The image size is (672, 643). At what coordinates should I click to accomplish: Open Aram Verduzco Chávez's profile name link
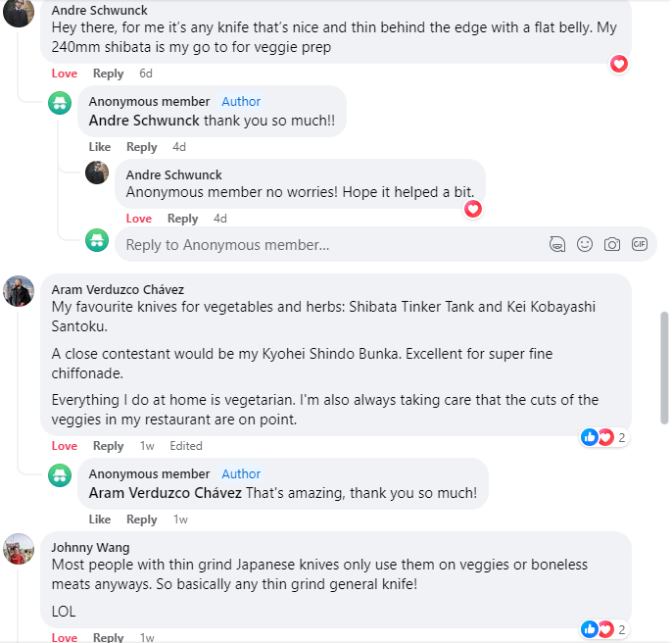pos(118,289)
